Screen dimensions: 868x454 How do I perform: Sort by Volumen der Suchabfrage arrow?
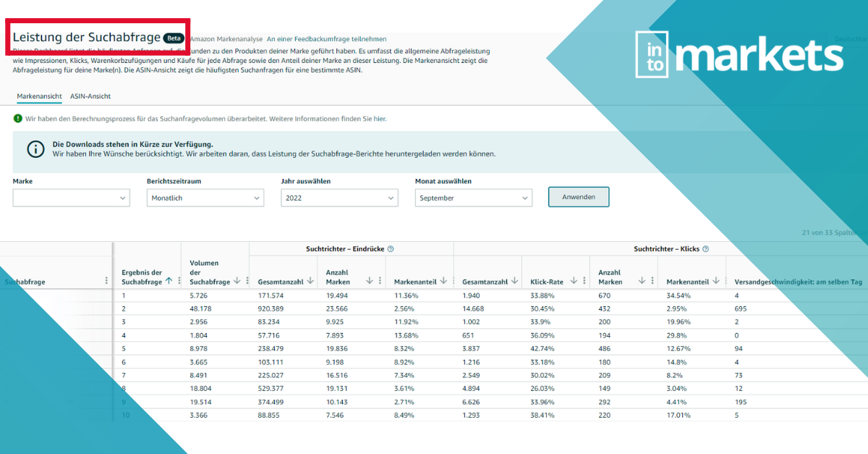pos(236,282)
